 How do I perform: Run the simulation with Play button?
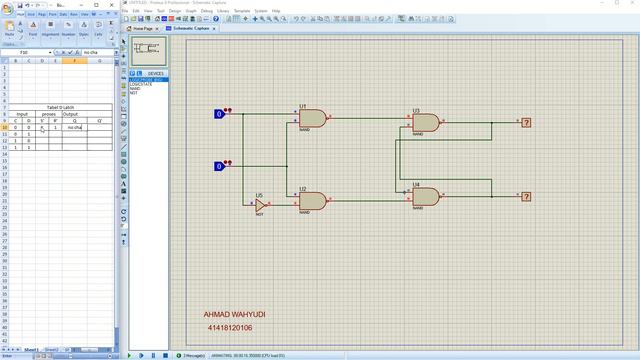(129, 356)
